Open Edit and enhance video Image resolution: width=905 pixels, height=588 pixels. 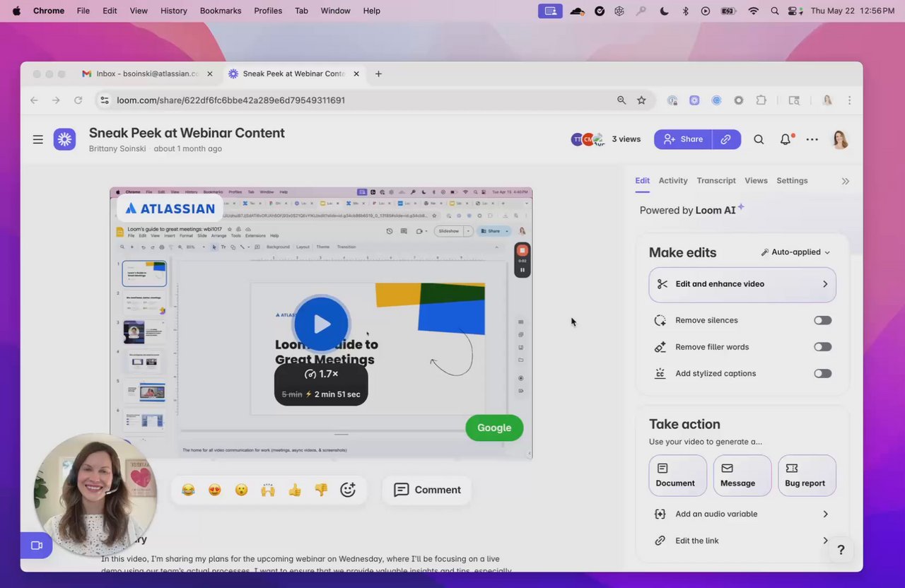click(742, 284)
